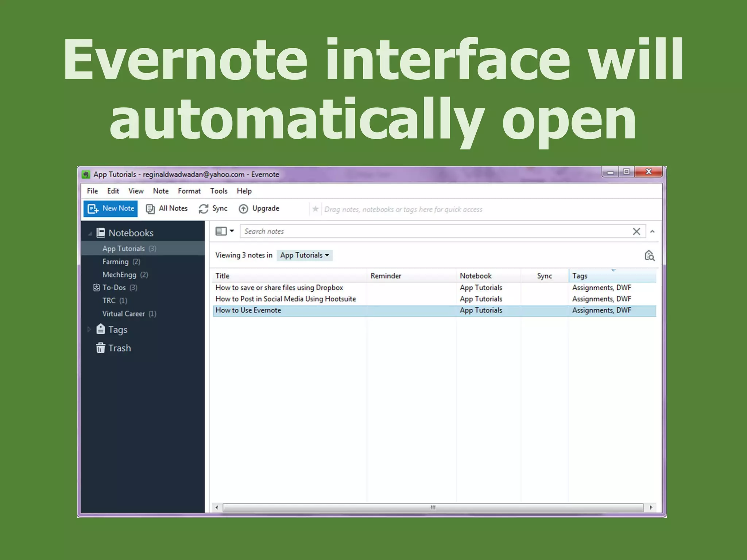Sort notes by Reminder column header

[x=412, y=276]
